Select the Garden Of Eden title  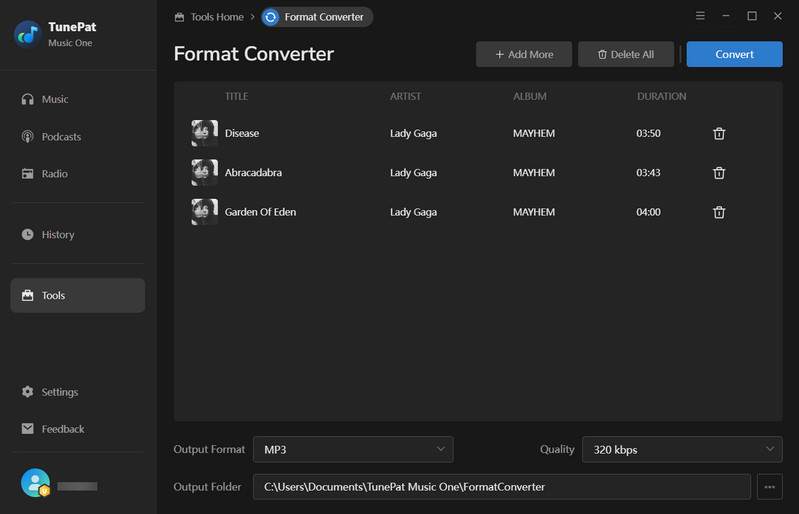(x=260, y=212)
